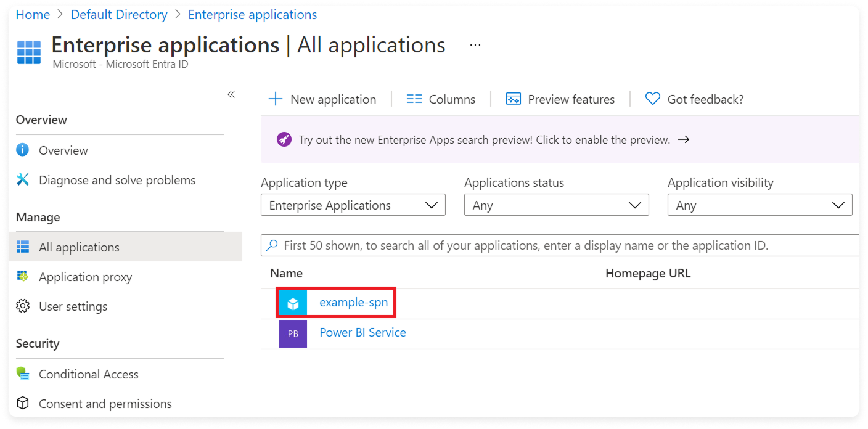Open Application proxy page

point(85,277)
